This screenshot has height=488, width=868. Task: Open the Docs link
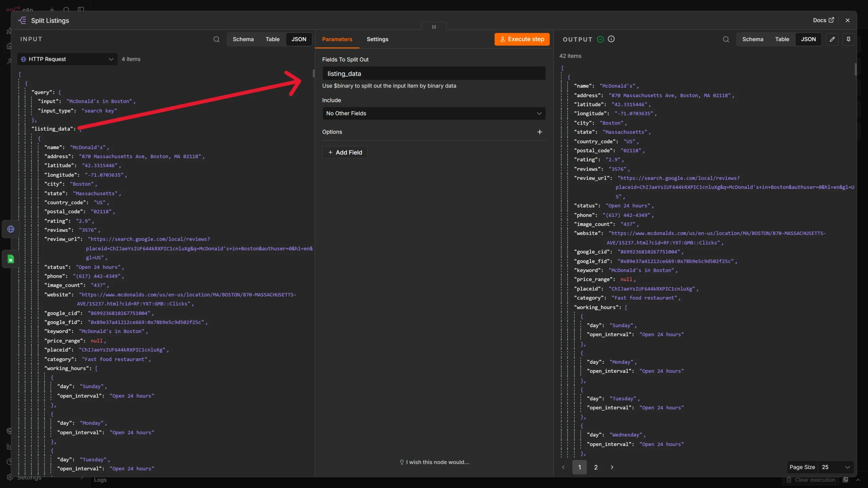(823, 20)
